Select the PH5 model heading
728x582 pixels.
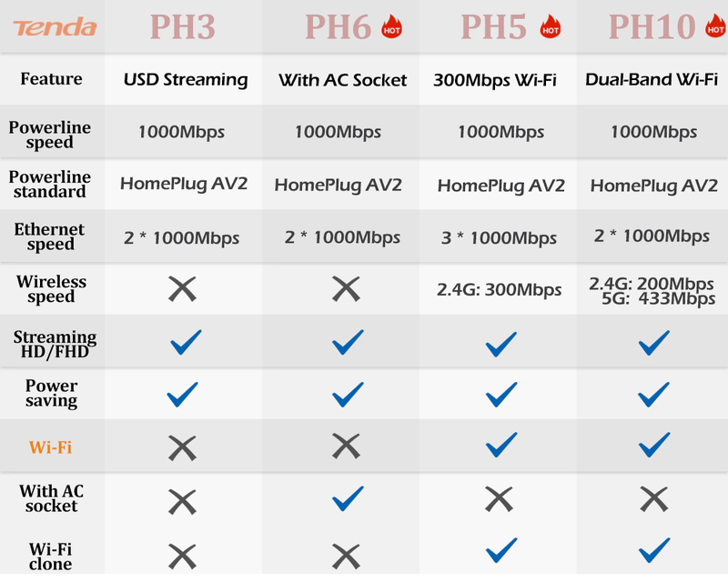[x=494, y=27]
